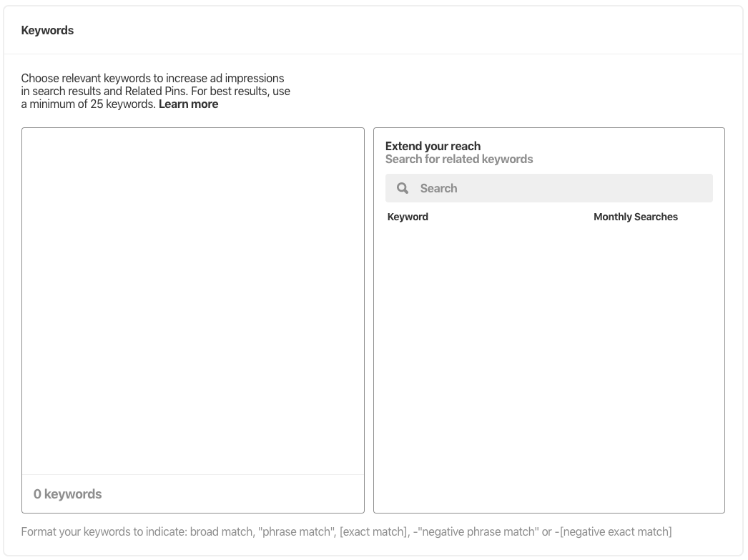Select the Extend your reach heading
Screen dimensions: 748x560
432,146
